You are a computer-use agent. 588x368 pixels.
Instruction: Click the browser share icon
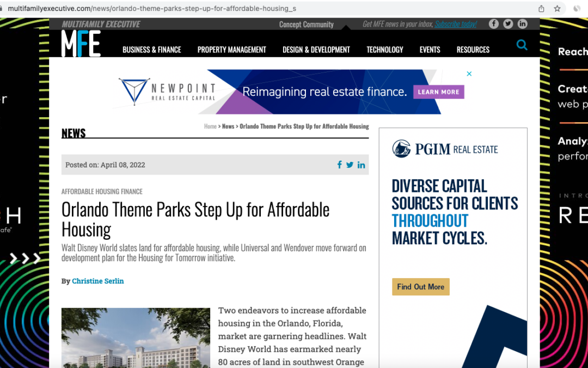(x=541, y=8)
